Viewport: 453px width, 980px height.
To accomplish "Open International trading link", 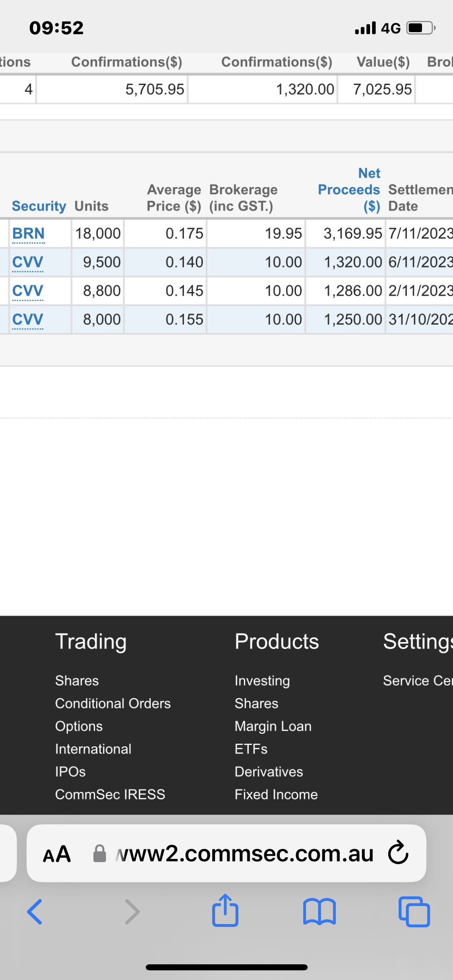I will coord(93,749).
